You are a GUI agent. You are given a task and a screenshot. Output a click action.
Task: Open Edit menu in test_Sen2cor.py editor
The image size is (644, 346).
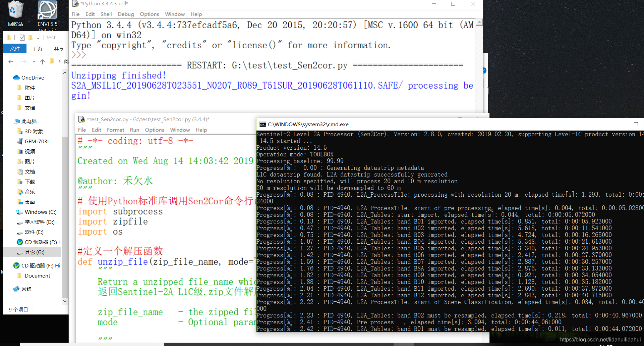[96, 130]
